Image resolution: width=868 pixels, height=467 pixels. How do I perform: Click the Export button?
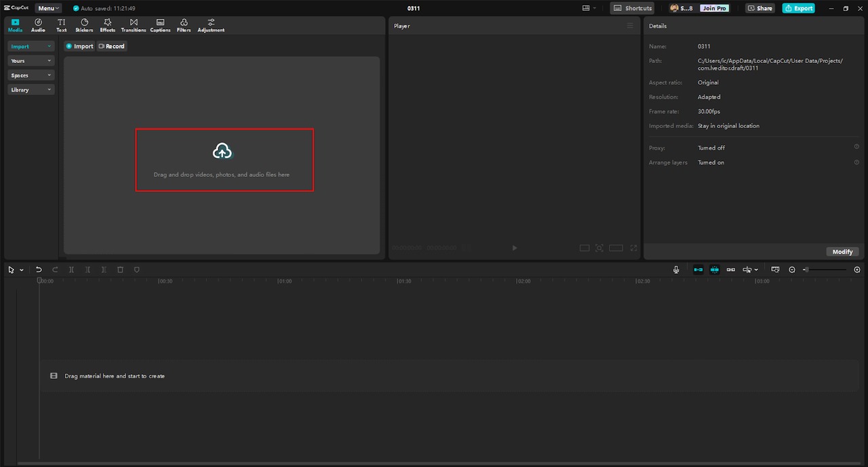[x=798, y=8]
